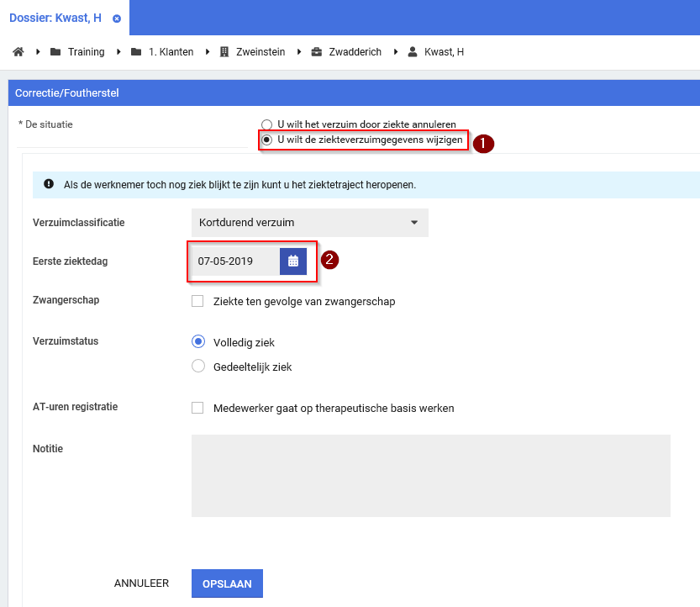Screen dimensions: 700x607
Task: Tick 'Medewerker gaat op therapeutische basis werken'
Action: click(197, 408)
